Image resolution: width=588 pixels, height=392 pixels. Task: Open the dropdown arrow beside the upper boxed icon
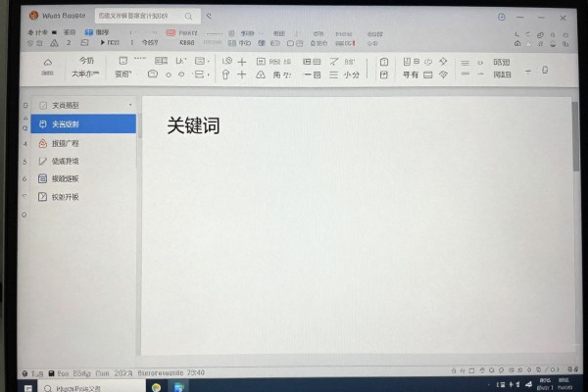coord(208,61)
